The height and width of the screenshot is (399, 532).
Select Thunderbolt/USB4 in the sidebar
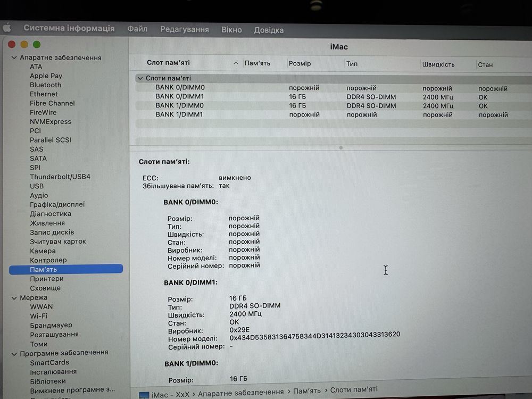[60, 177]
